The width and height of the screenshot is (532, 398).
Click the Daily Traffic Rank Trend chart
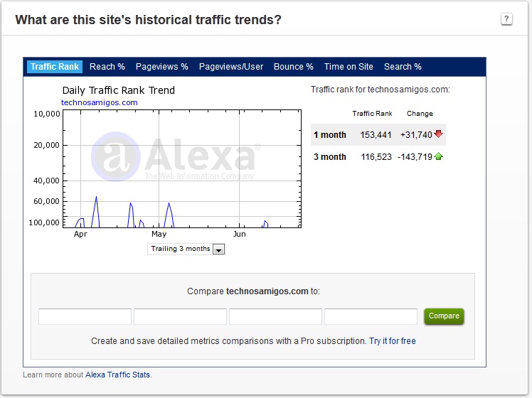pyautogui.click(x=182, y=168)
